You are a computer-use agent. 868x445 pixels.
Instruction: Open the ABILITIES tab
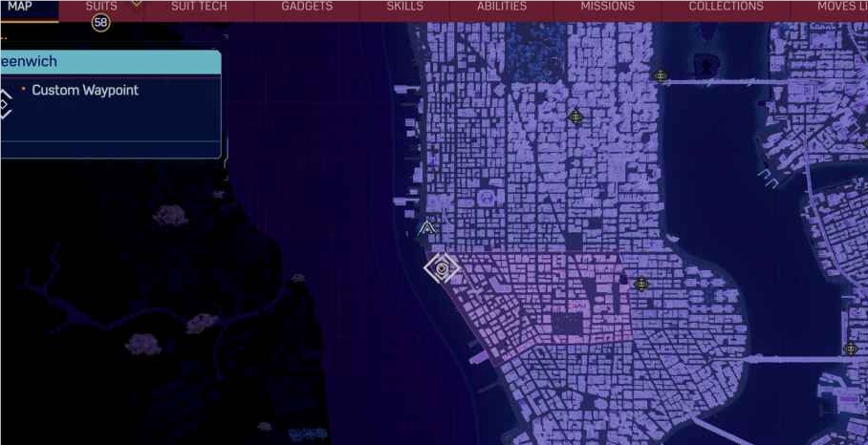pyautogui.click(x=502, y=8)
